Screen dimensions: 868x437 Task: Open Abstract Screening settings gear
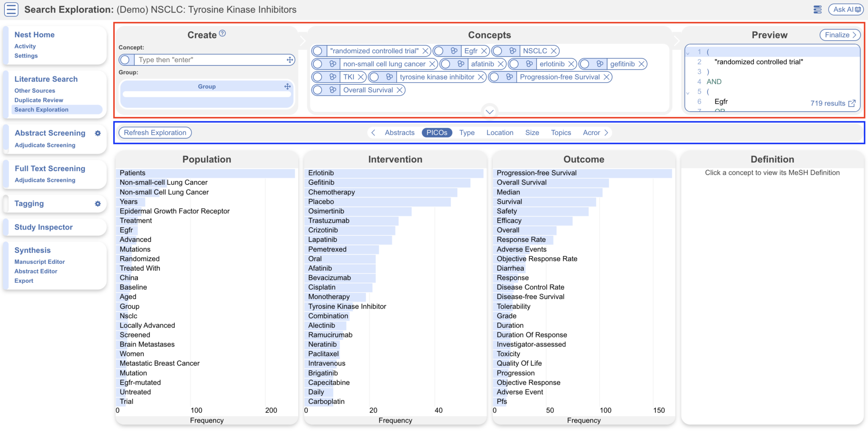(x=98, y=133)
